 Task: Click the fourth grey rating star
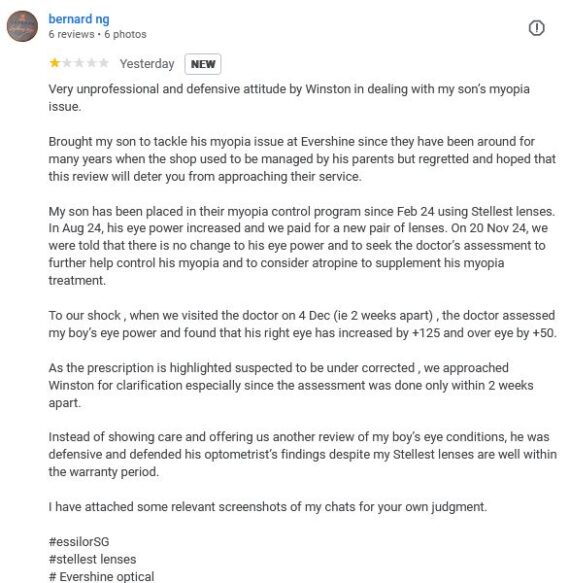[x=91, y=63]
